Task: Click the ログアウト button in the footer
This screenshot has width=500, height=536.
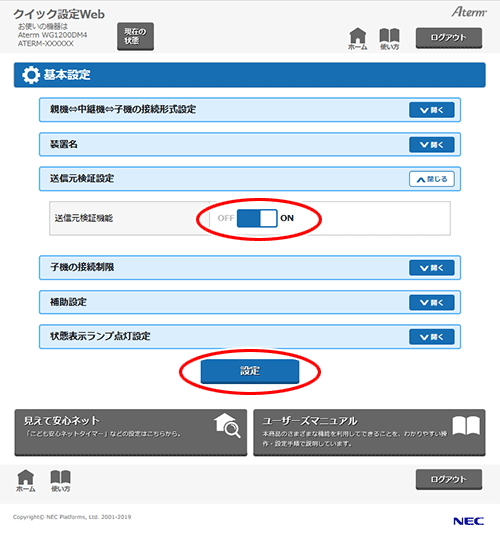Action: [449, 479]
